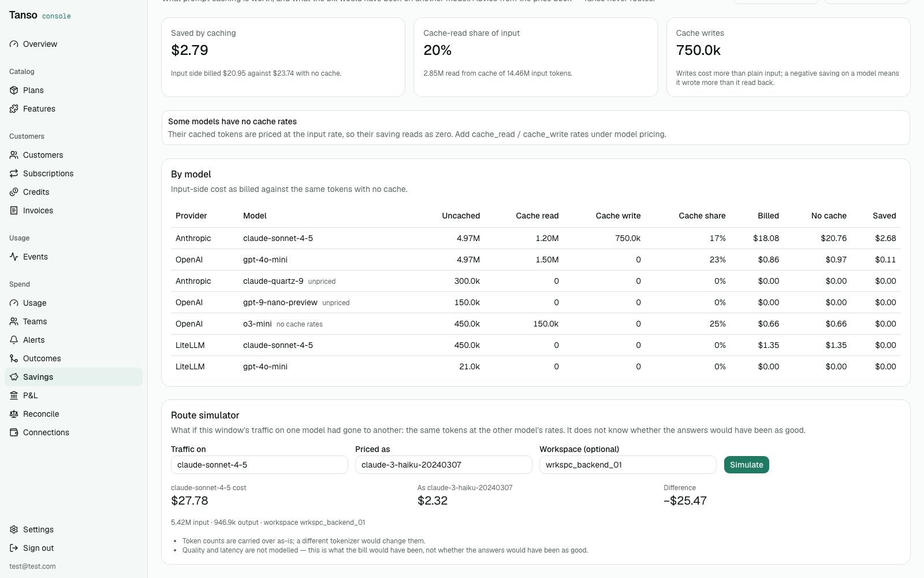Open the Settings link
The height and width of the screenshot is (578, 924).
(x=73, y=529)
